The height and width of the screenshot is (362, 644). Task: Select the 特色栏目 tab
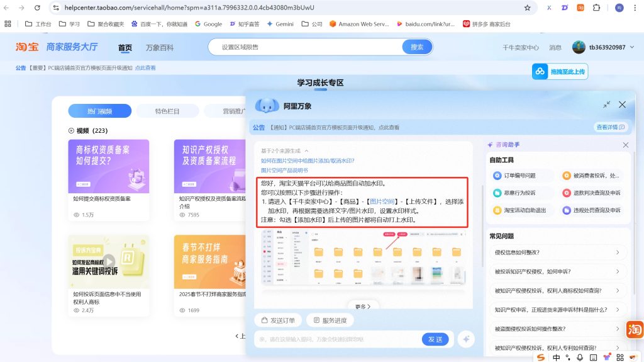tap(167, 111)
